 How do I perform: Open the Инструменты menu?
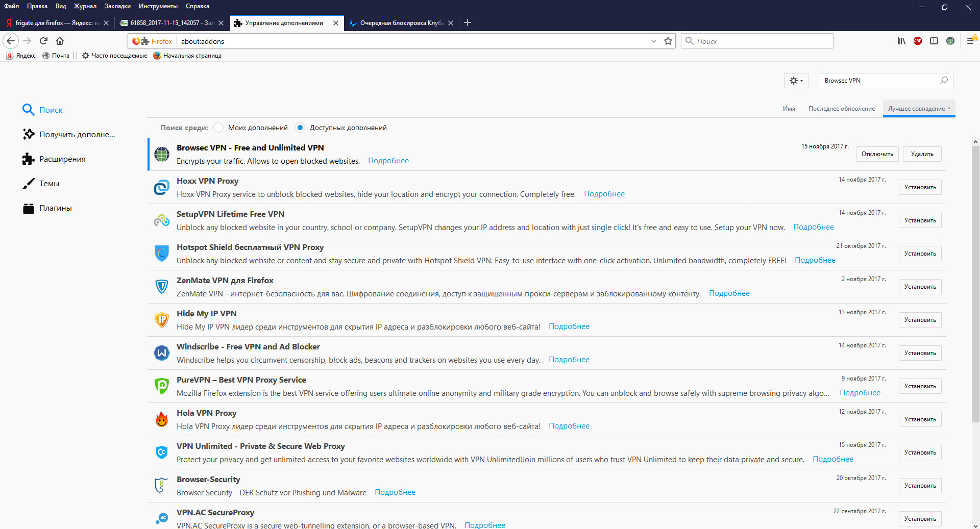pyautogui.click(x=158, y=6)
